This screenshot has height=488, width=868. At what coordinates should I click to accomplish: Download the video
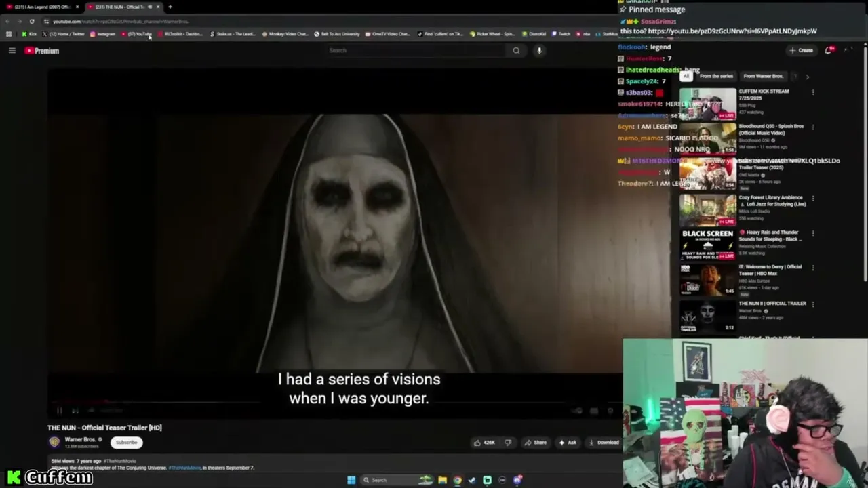pos(604,443)
